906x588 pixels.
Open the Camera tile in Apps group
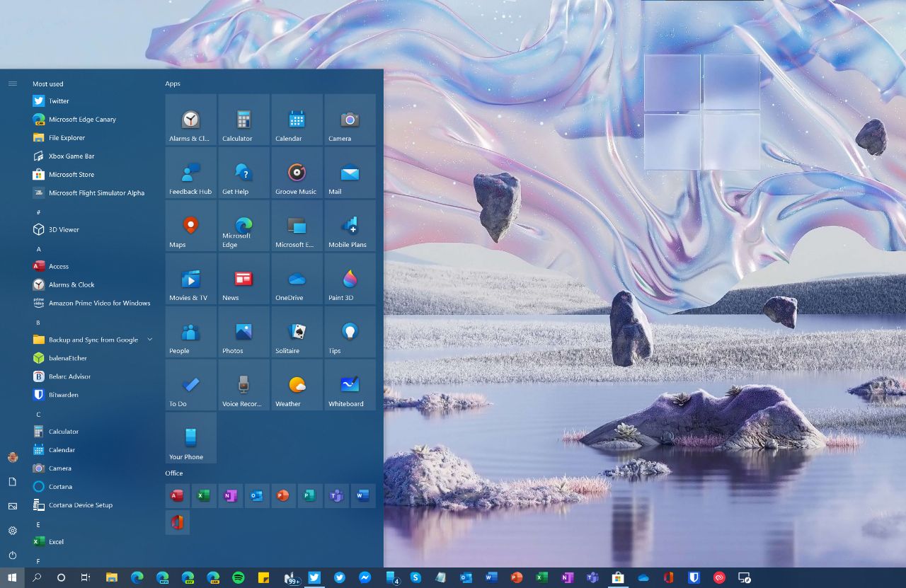click(x=350, y=120)
